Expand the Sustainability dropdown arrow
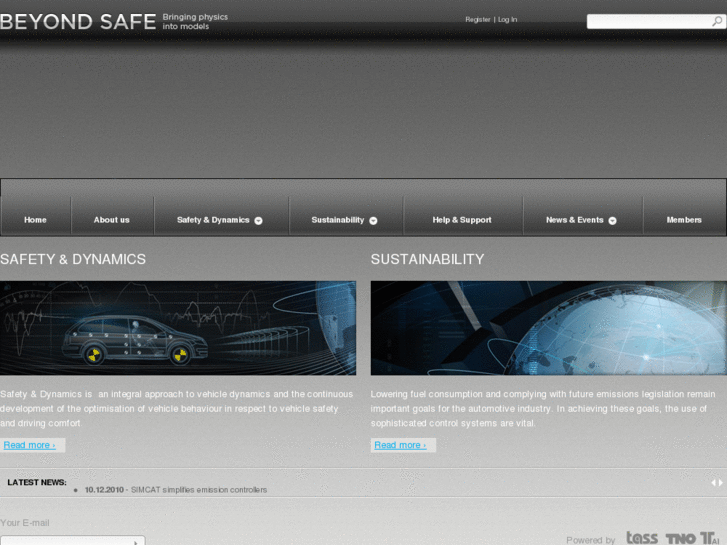 tap(373, 221)
